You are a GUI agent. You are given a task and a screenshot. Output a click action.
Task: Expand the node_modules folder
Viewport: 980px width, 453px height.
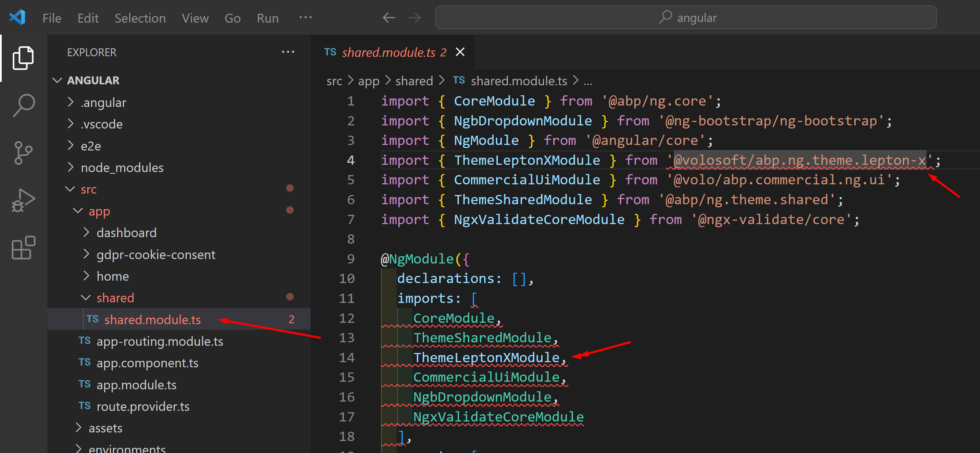[122, 168]
